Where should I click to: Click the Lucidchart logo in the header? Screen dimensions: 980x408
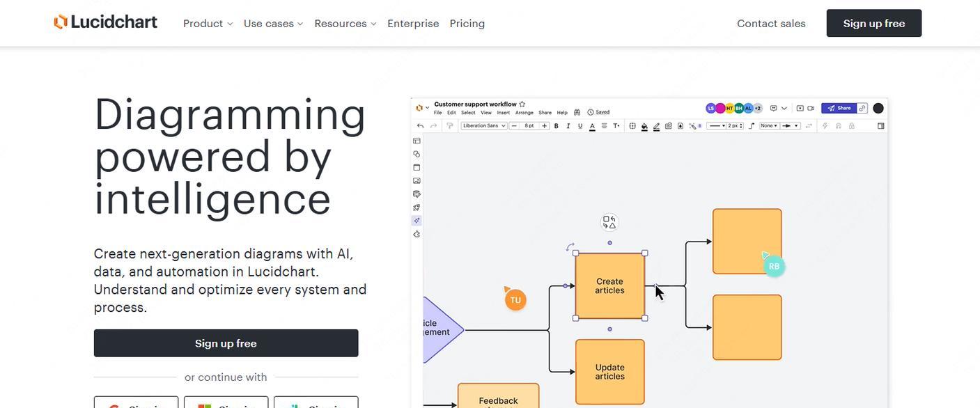pyautogui.click(x=106, y=22)
